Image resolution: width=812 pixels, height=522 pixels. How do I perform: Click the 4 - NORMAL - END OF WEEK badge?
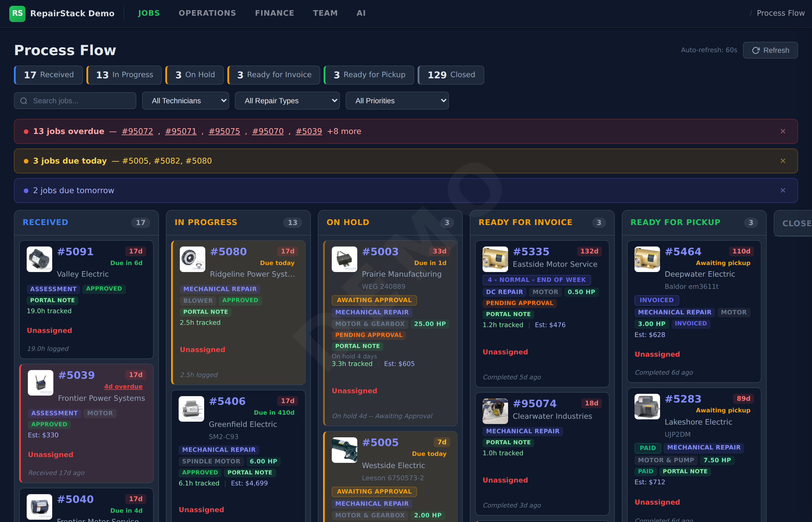click(536, 280)
